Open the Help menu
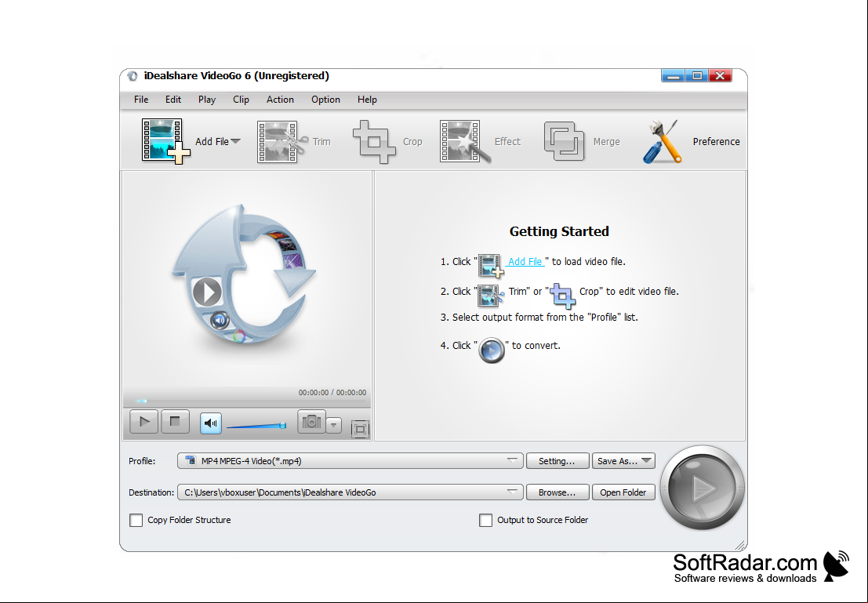The height and width of the screenshot is (603, 868). pyautogui.click(x=367, y=100)
